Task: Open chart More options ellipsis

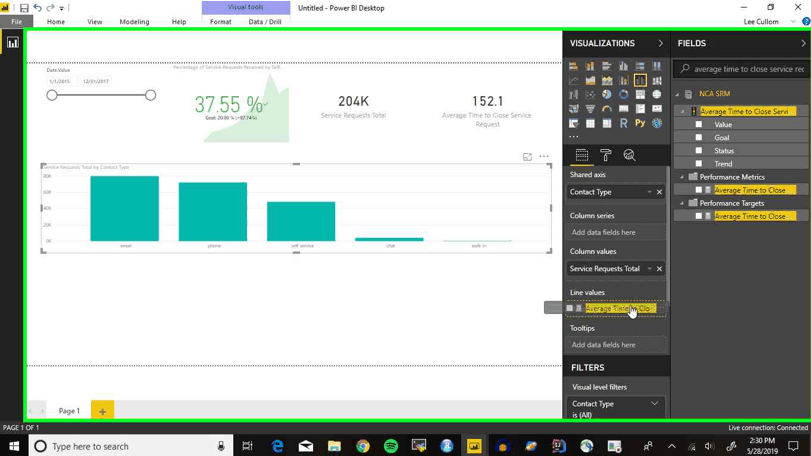Action: pyautogui.click(x=544, y=156)
